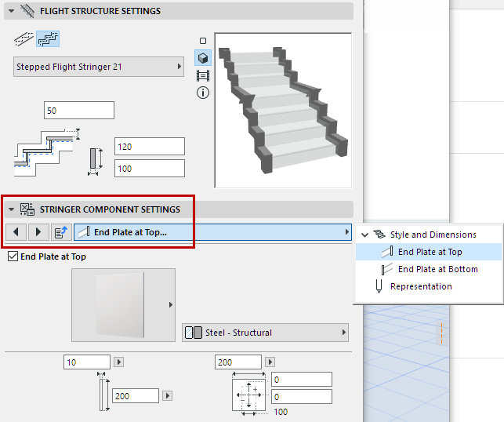Select the flat flight structure icon
The width and height of the screenshot is (504, 422).
coord(24,39)
